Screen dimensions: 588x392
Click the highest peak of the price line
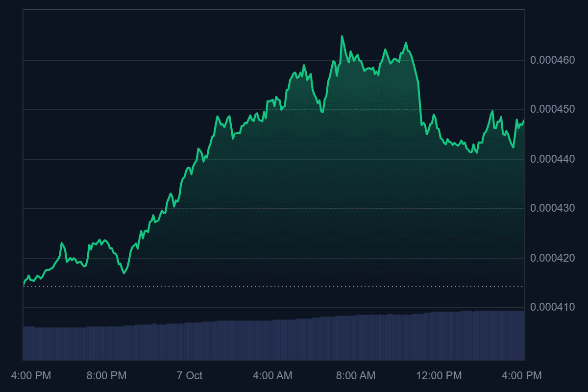(342, 36)
